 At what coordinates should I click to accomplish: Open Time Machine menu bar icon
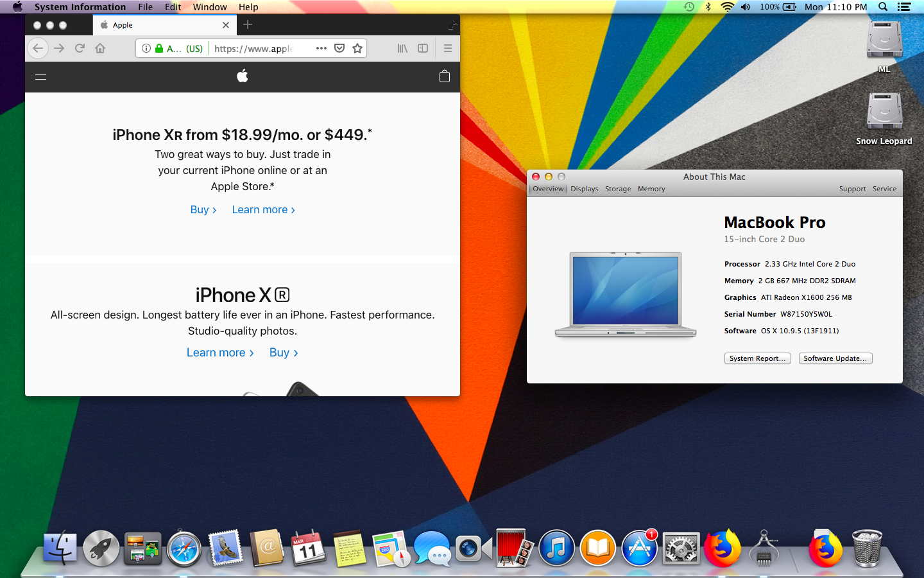689,7
